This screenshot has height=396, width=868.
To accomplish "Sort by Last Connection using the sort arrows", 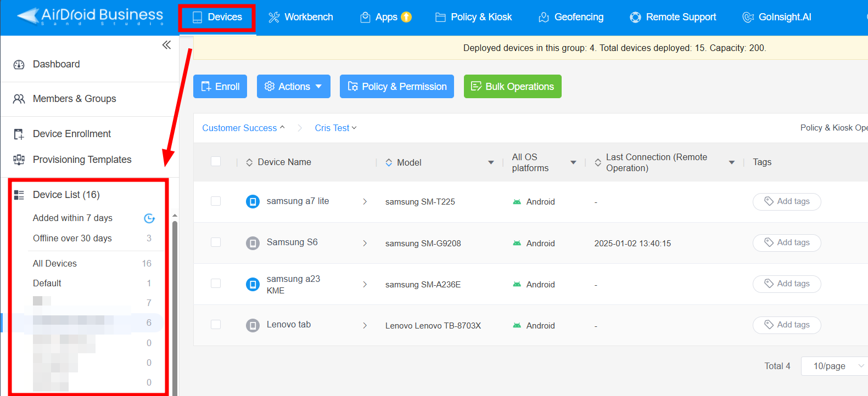I will tap(598, 162).
